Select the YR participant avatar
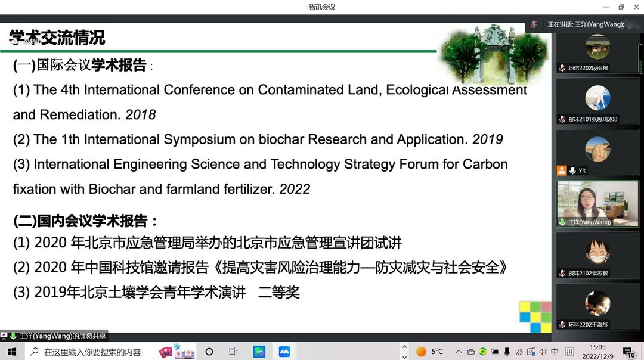Screen dimensions: 644x360 [x=597, y=149]
